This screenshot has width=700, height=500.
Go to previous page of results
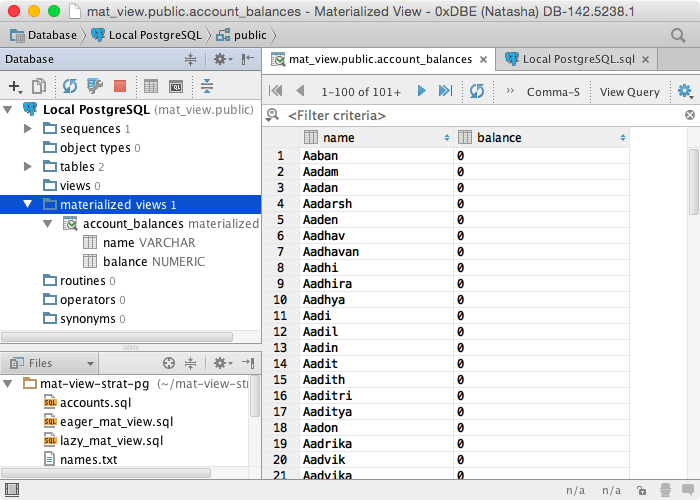tap(300, 91)
